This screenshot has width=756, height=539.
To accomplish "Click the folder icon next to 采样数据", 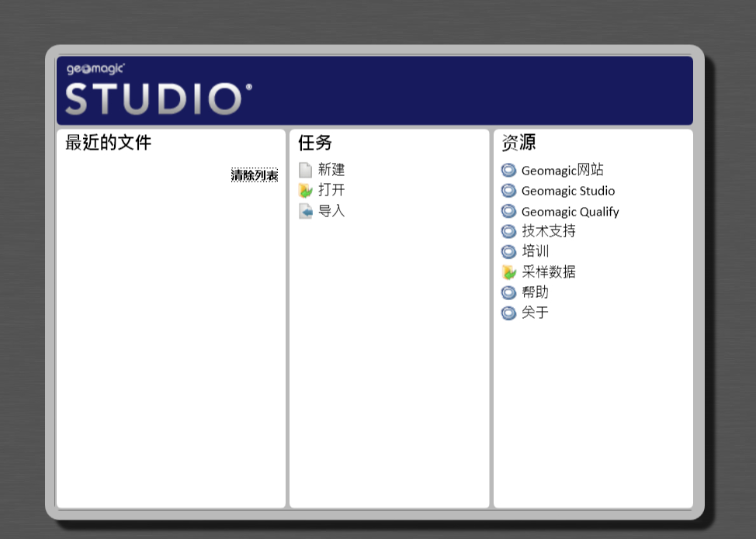I will [x=508, y=273].
